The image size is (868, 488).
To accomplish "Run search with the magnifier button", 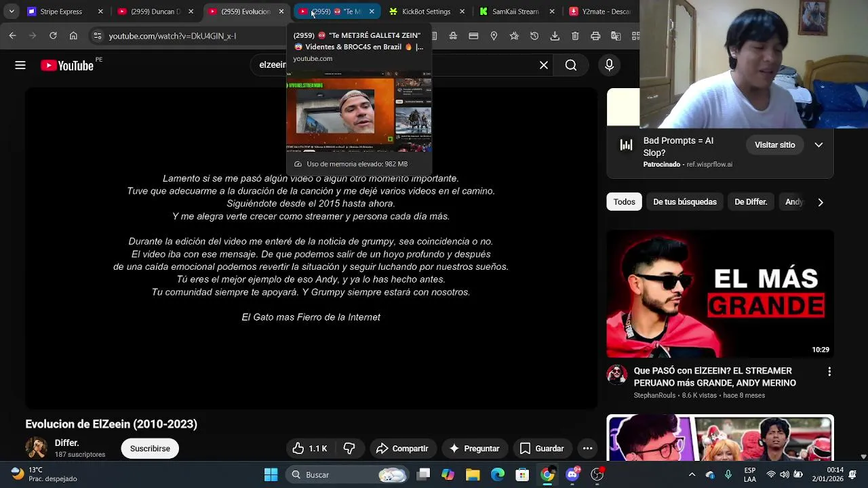I will (x=571, y=65).
